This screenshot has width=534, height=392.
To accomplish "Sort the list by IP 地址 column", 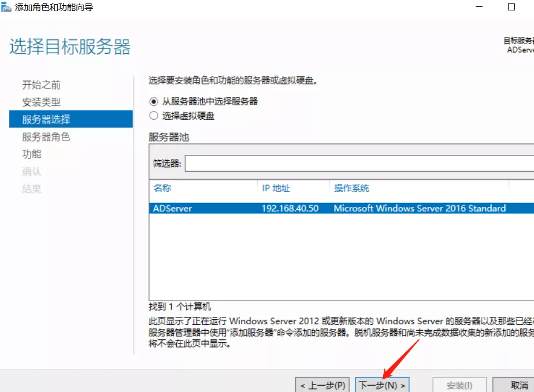I will click(276, 188).
